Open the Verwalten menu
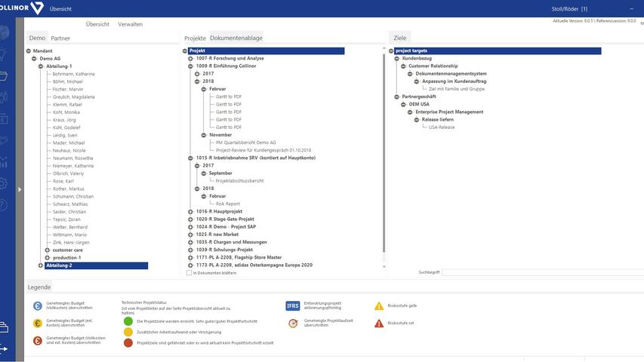The height and width of the screenshot is (362, 644). click(x=131, y=24)
